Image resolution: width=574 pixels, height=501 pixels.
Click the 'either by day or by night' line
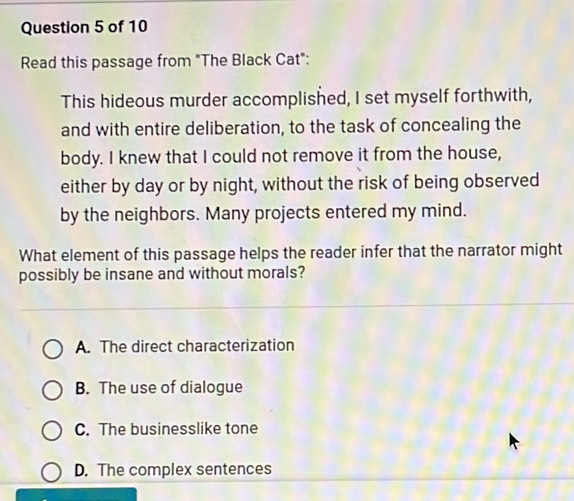point(299,183)
